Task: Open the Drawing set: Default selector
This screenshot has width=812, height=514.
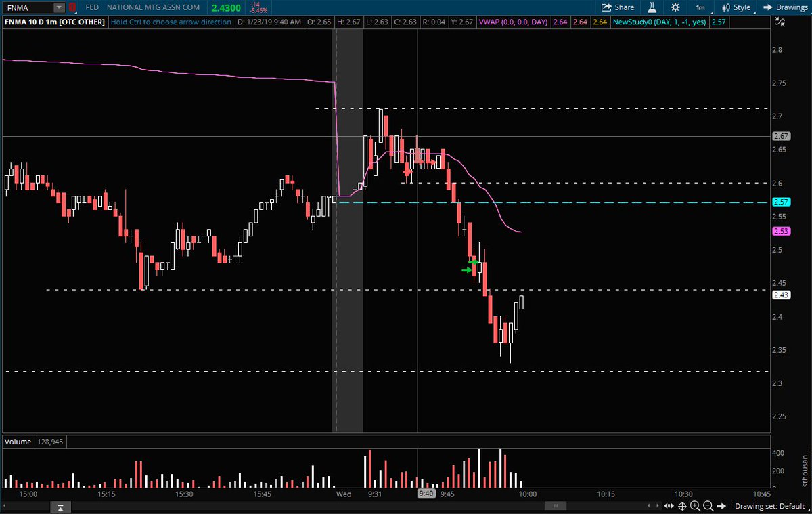Action: pos(769,507)
